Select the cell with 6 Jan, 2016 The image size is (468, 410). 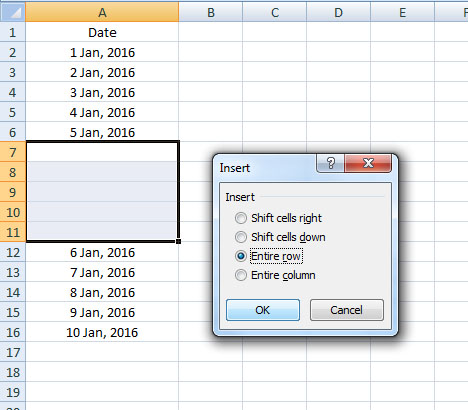pyautogui.click(x=102, y=252)
